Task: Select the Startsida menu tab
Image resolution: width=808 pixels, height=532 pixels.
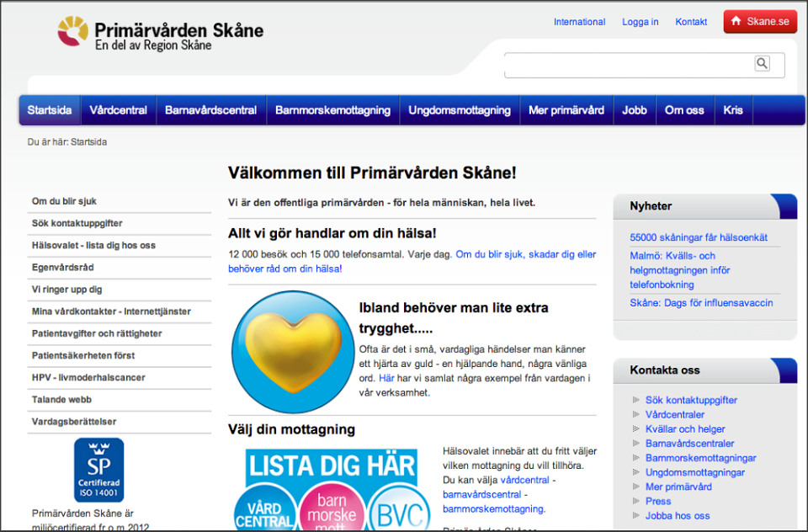Action: (50, 109)
